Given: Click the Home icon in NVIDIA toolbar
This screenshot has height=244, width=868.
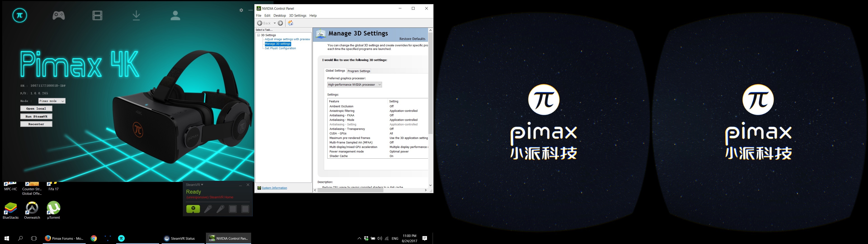Looking at the screenshot, I should (x=290, y=23).
